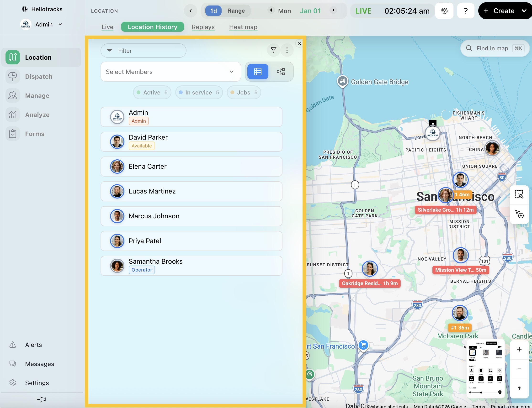
Task: Open the three-dot more options menu
Action: [287, 50]
